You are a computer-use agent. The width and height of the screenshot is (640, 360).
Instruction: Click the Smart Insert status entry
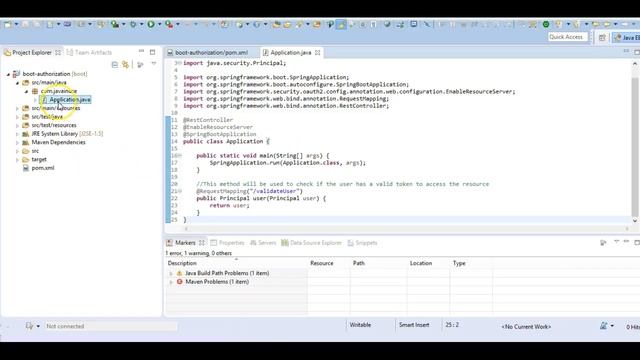414,325
